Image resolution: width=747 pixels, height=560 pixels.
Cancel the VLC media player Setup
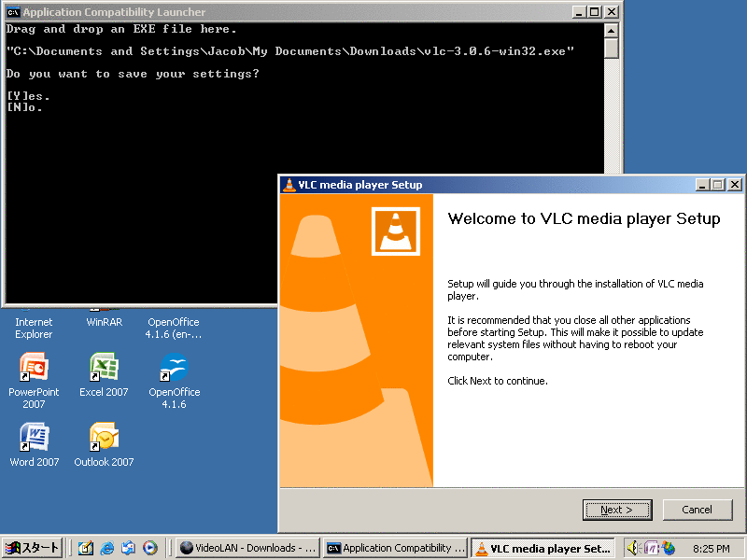click(697, 510)
